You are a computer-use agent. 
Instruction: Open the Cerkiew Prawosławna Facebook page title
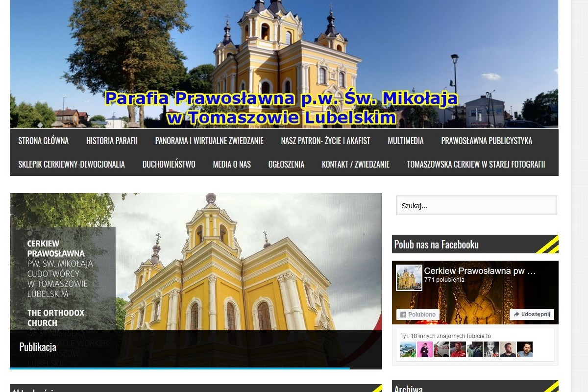480,271
